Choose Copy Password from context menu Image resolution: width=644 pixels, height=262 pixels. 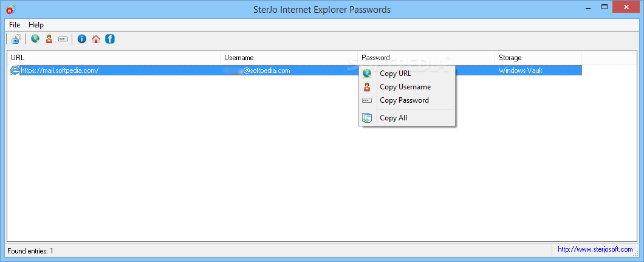click(408, 100)
